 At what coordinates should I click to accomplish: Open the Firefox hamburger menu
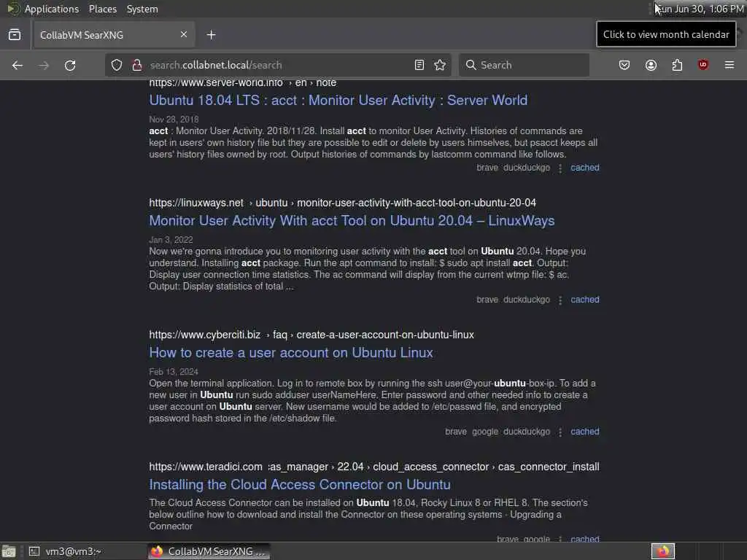pos(729,65)
